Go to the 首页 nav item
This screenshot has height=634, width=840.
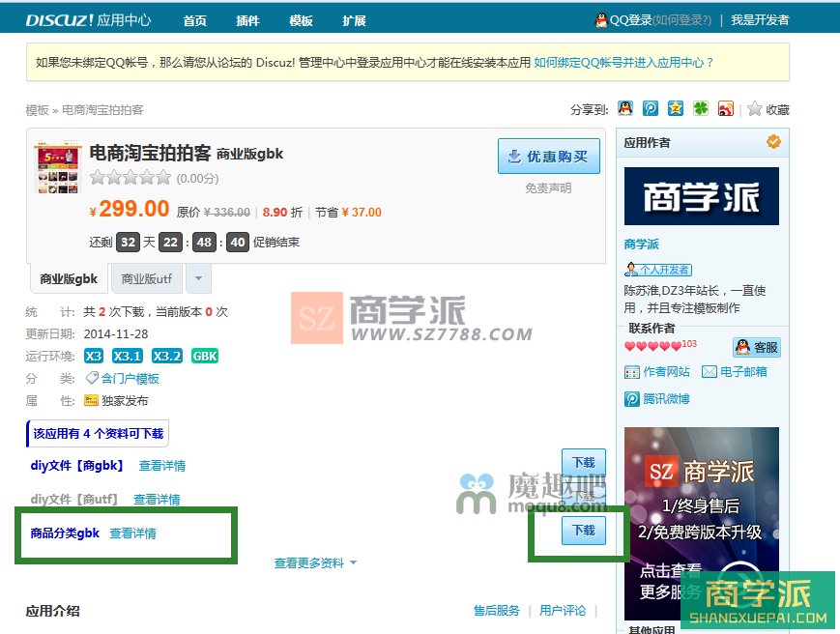194,21
